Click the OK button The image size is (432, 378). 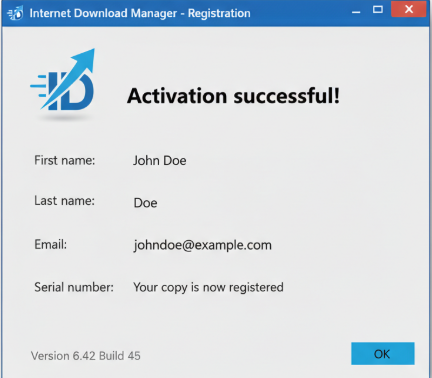click(383, 353)
